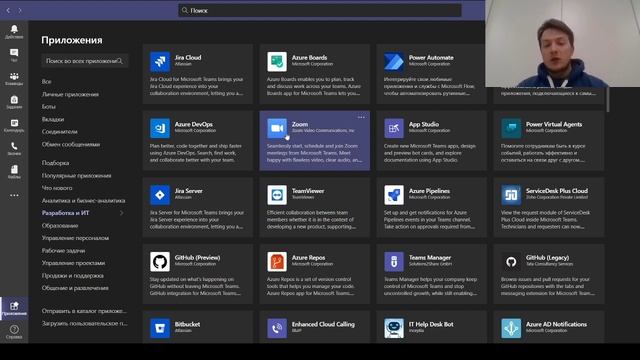Select the Боты category

pos(49,107)
